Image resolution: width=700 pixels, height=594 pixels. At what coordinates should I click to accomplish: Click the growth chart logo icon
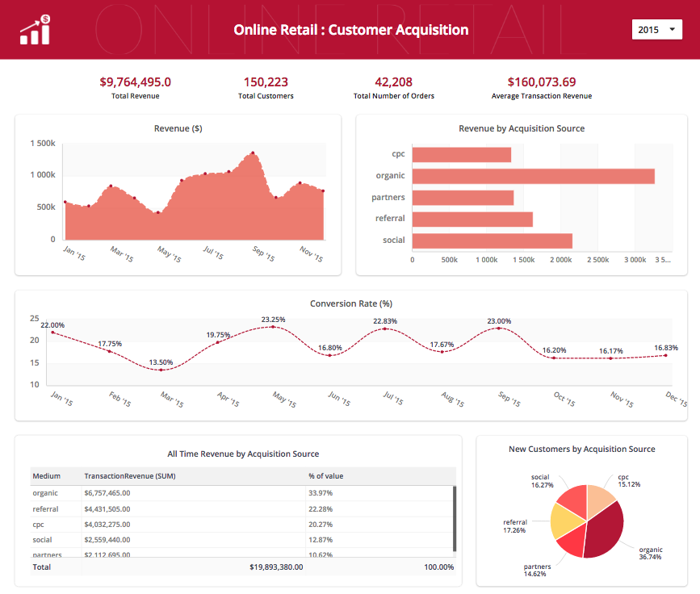point(35,30)
